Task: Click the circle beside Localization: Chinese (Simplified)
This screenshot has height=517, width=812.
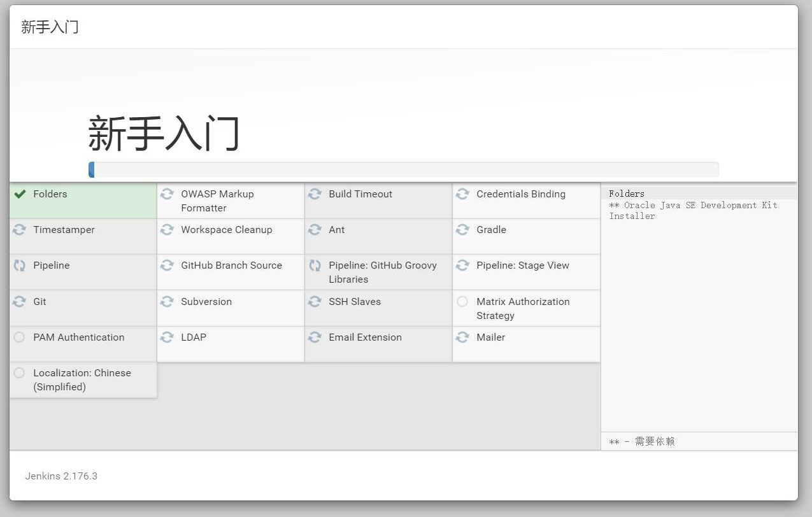Action: (x=20, y=373)
